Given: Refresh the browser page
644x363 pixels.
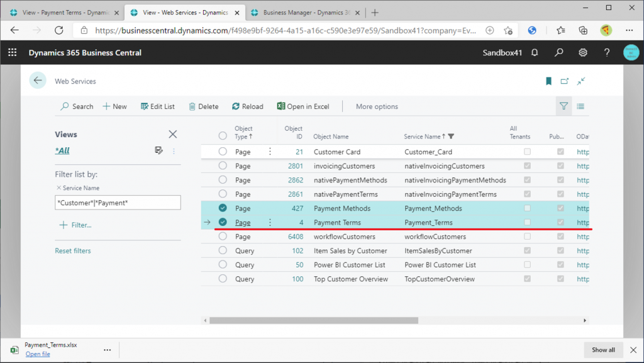Looking at the screenshot, I should point(59,30).
